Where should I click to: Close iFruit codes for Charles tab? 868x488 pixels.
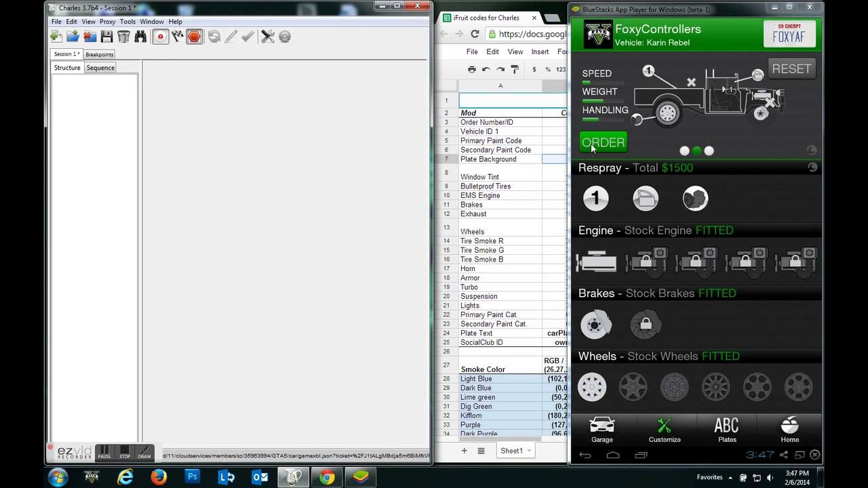click(x=534, y=18)
